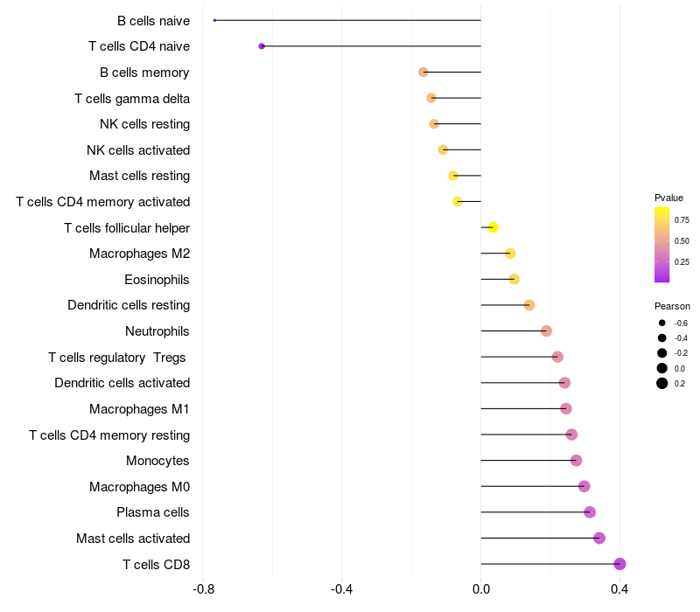The height and width of the screenshot is (612, 700).
Task: Click the 0.4 x-axis tick label
Action: pos(619,589)
